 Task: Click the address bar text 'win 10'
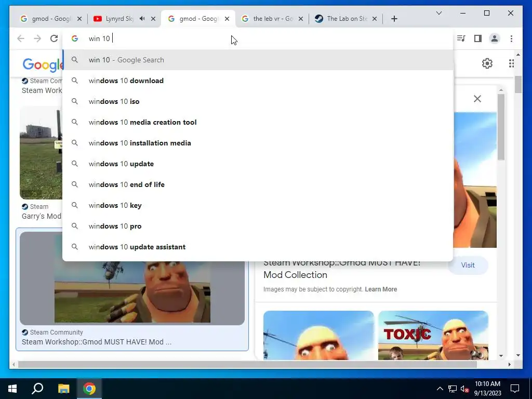(99, 38)
